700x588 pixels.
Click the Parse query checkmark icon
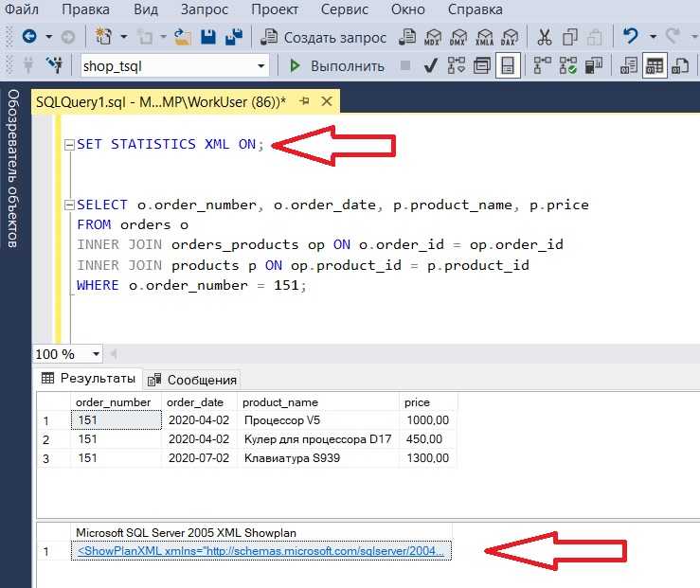(430, 65)
